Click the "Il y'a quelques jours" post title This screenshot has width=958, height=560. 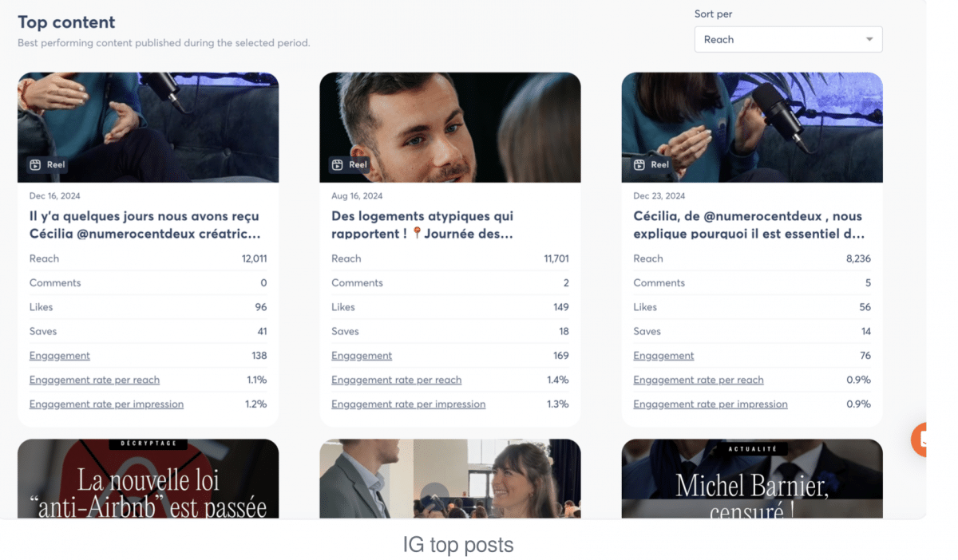[144, 225]
